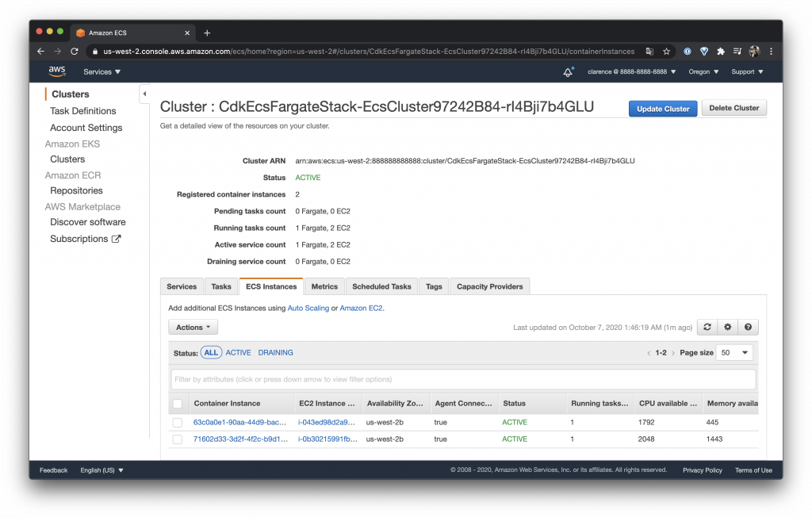Toggle the select-all header checkbox
This screenshot has height=518, width=812.
178,404
